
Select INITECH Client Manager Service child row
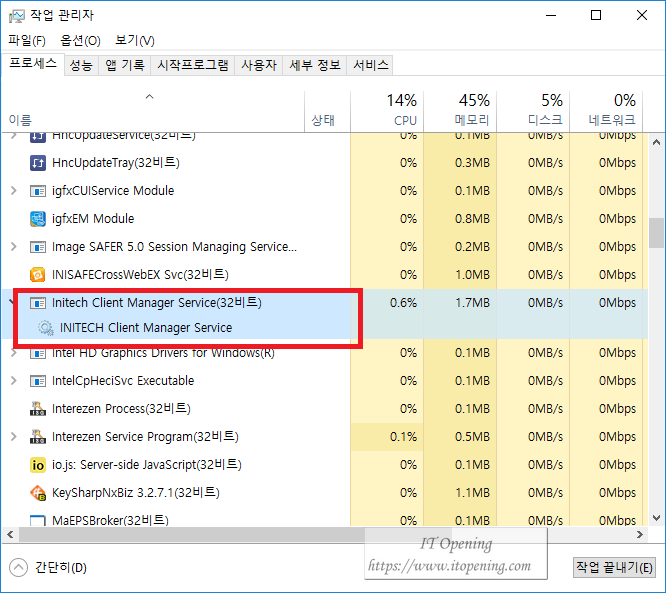click(x=325, y=328)
